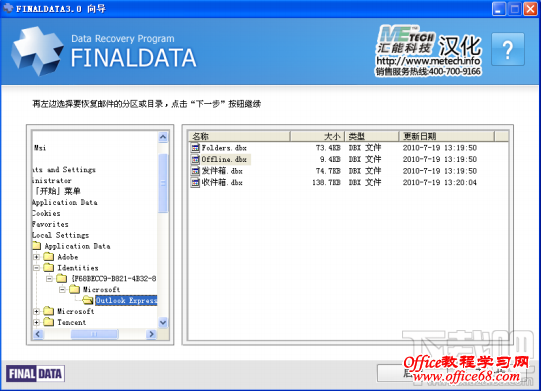Select the Msi tree item
Image resolution: width=542 pixels, height=391 pixels.
click(x=40, y=148)
